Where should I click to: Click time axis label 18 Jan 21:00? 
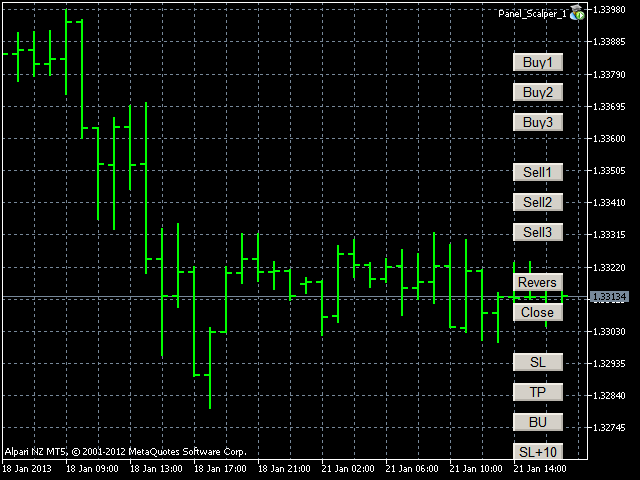[284, 469]
